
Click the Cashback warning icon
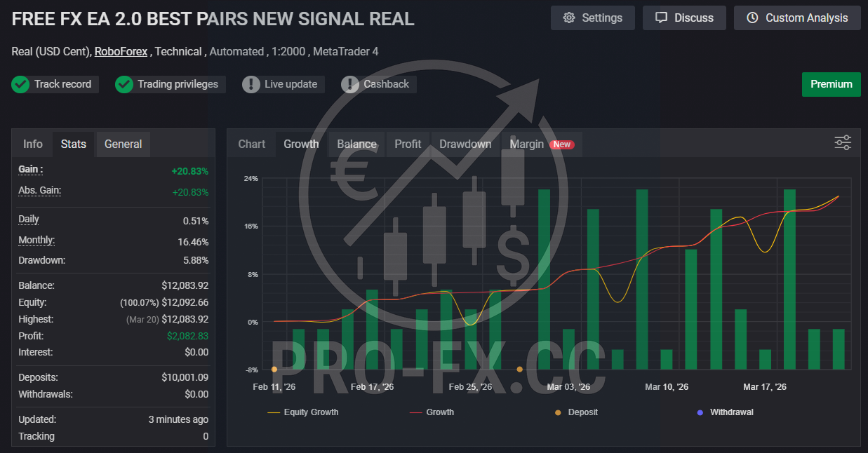(x=350, y=84)
